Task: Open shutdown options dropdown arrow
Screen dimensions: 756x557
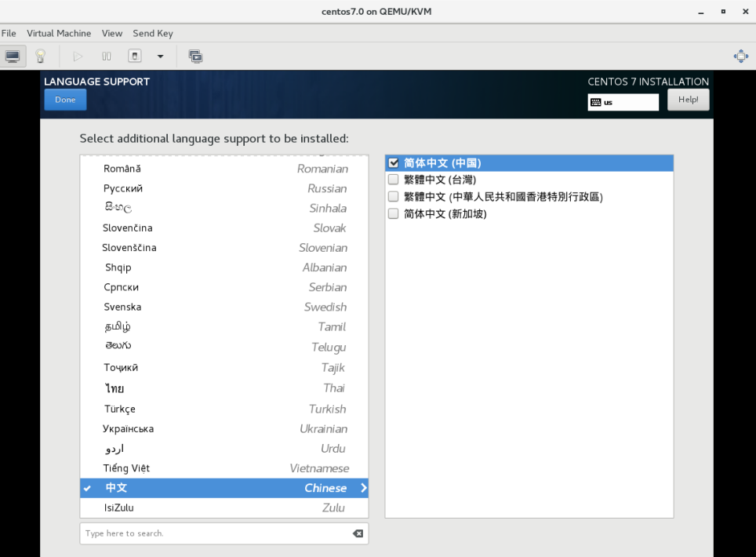Action: 161,56
